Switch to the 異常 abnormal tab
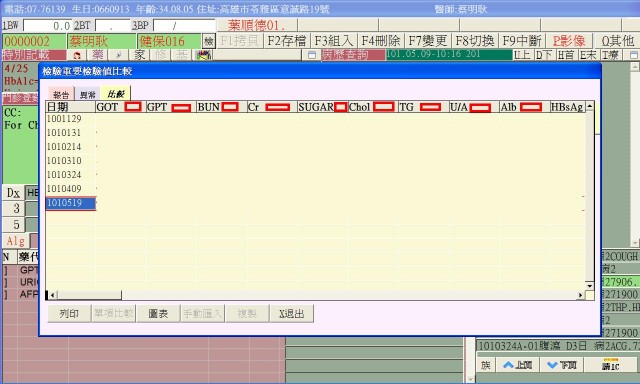The image size is (640, 384). pyautogui.click(x=87, y=94)
